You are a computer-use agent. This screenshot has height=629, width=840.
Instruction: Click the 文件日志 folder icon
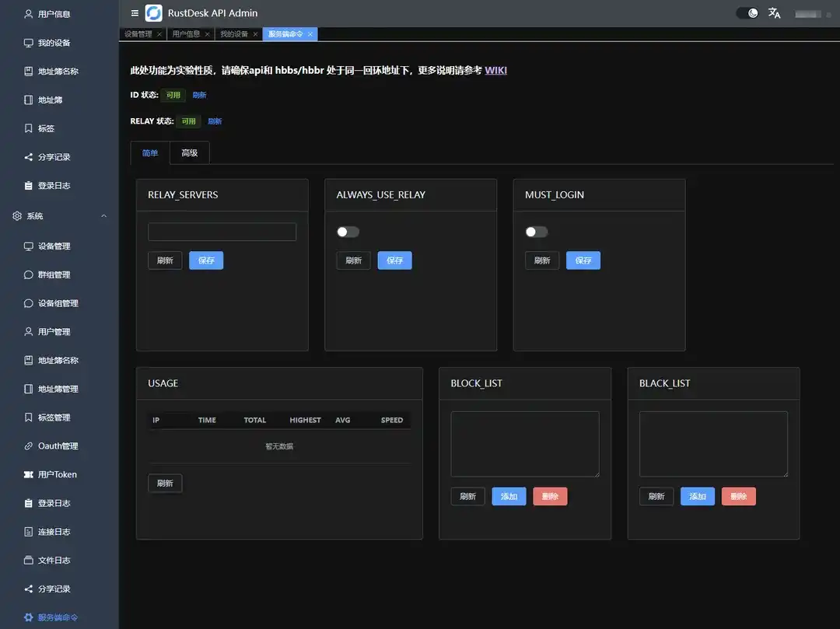click(29, 561)
